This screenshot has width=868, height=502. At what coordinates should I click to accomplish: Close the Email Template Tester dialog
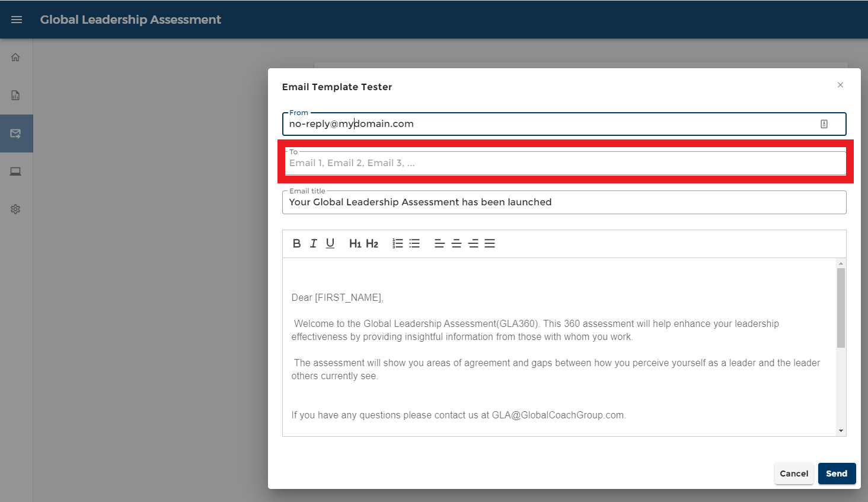tap(840, 85)
